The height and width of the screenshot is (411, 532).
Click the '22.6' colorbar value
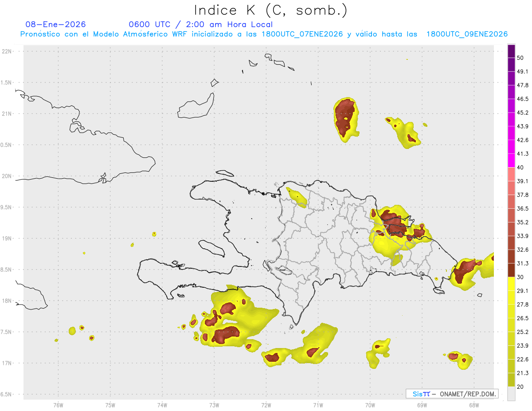[523, 359]
